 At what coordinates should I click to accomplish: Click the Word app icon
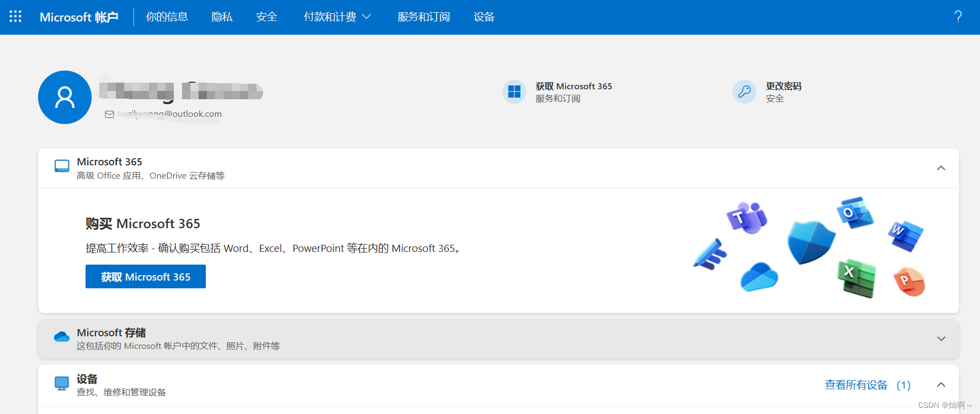tap(906, 236)
